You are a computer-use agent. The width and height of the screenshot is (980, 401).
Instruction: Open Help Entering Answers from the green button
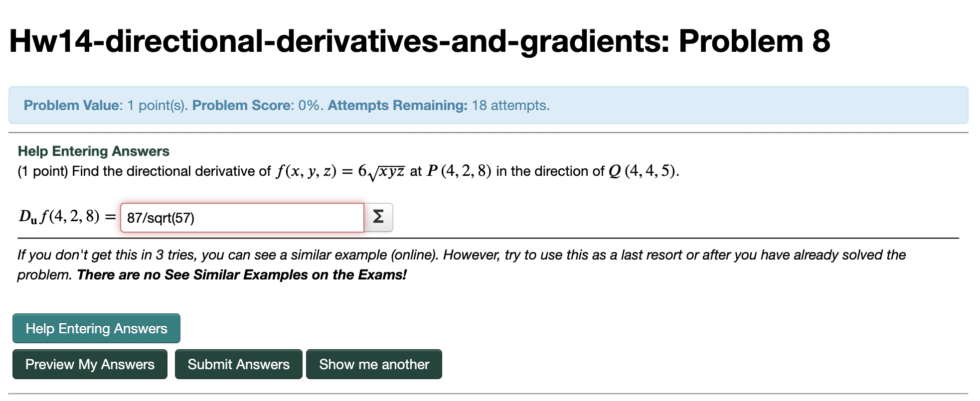coord(96,328)
